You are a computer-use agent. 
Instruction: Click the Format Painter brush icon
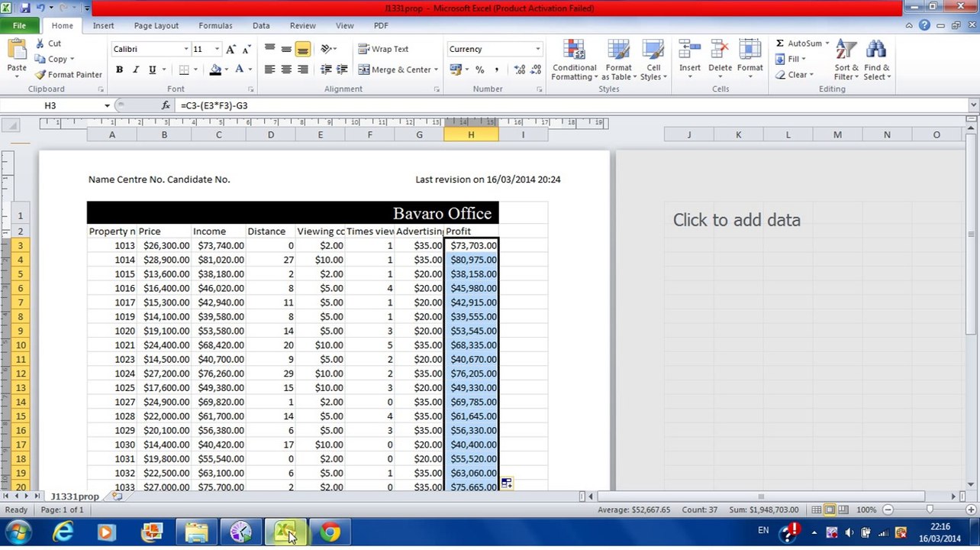point(40,75)
